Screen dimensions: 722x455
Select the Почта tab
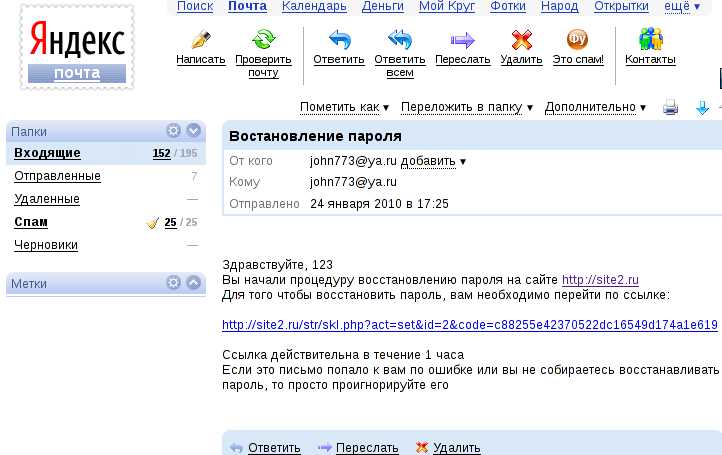[x=247, y=6]
